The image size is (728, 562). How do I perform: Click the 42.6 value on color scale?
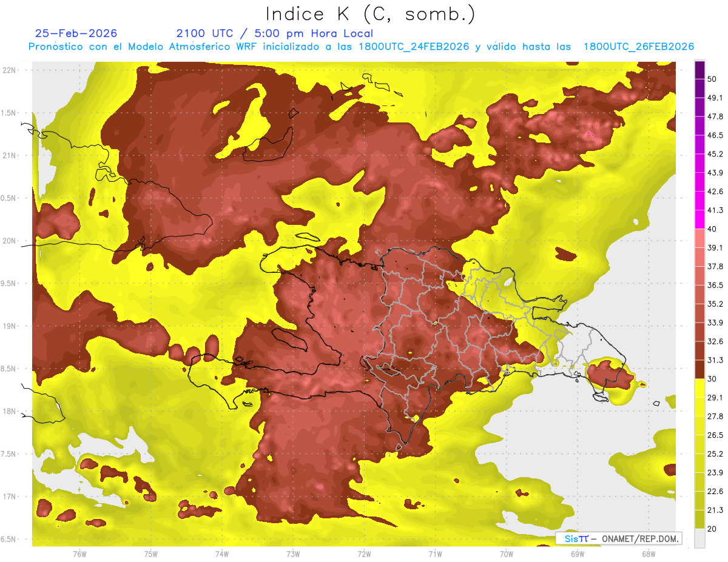coord(715,192)
